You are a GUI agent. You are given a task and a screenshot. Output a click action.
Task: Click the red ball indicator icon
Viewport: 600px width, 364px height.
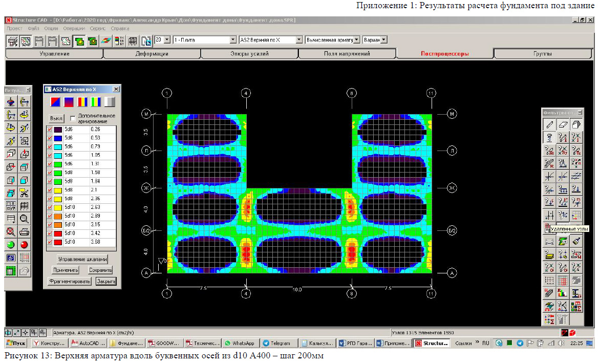pos(24,245)
